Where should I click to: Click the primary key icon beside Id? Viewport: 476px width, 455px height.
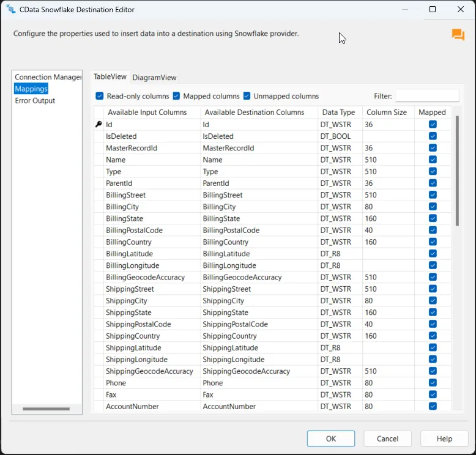click(99, 125)
